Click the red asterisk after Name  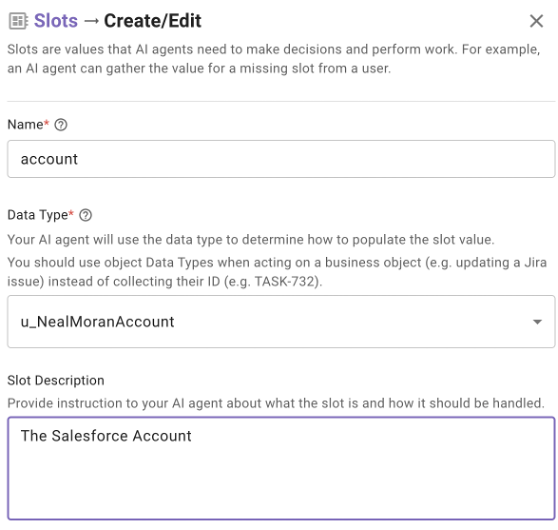(x=46, y=122)
